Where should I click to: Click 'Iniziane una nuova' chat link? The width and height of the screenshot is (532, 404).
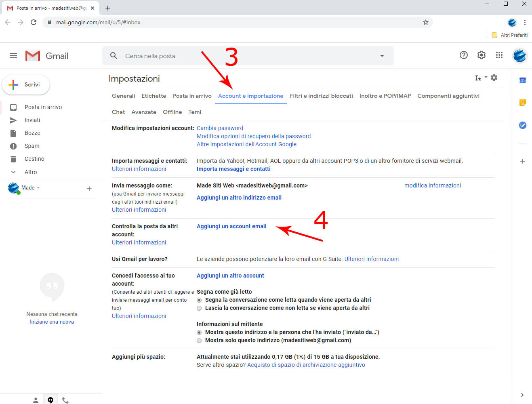coord(52,322)
